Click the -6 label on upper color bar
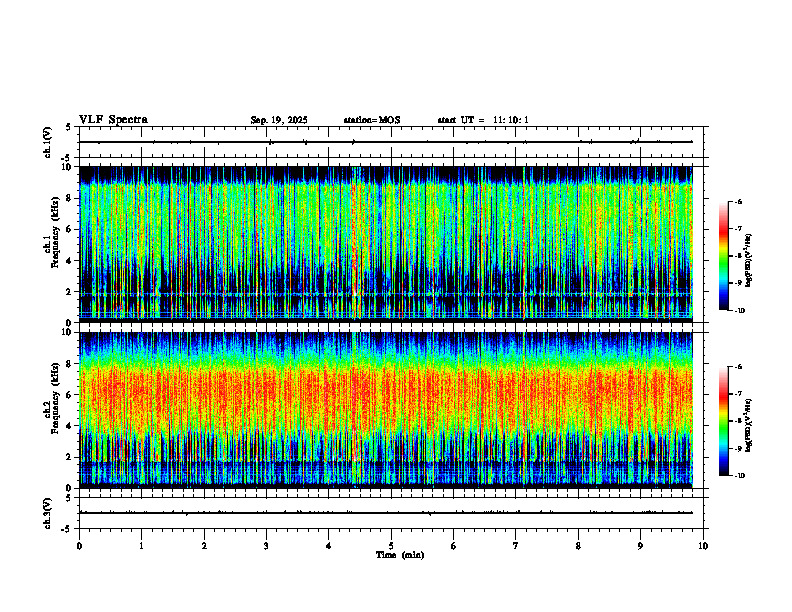This screenshot has height=612, width=792. pyautogui.click(x=739, y=201)
